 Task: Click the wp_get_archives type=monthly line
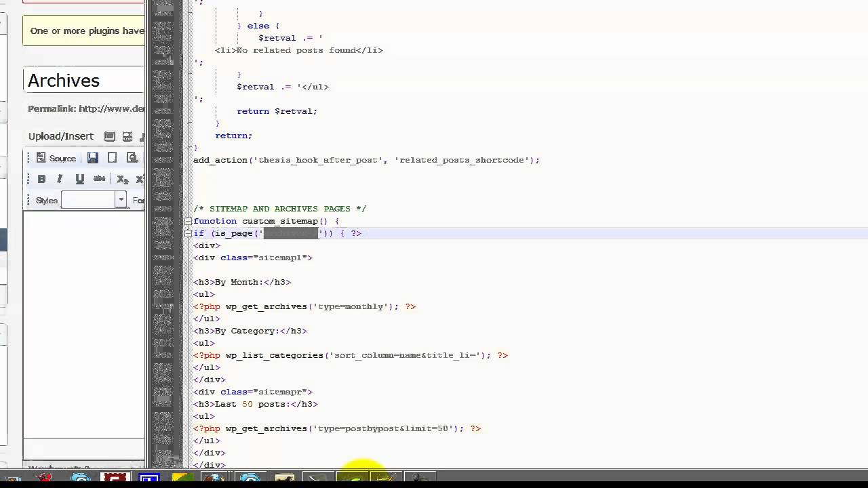point(304,306)
